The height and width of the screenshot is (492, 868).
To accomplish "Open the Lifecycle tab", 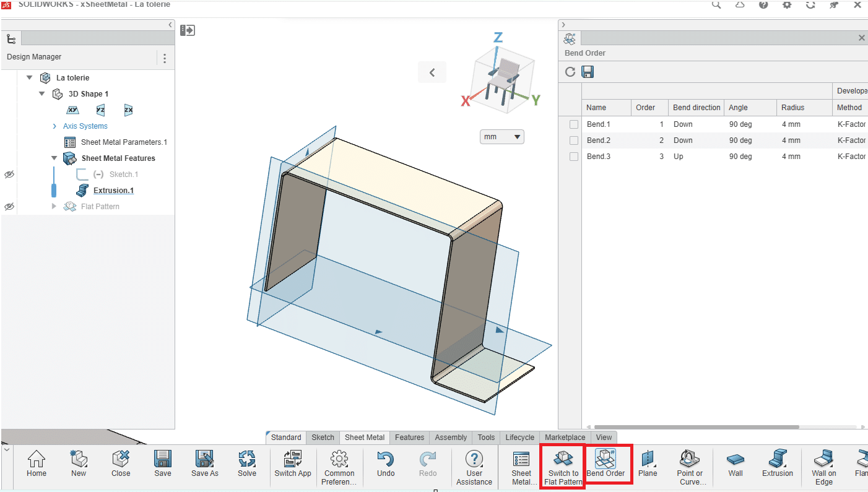I will point(519,438).
